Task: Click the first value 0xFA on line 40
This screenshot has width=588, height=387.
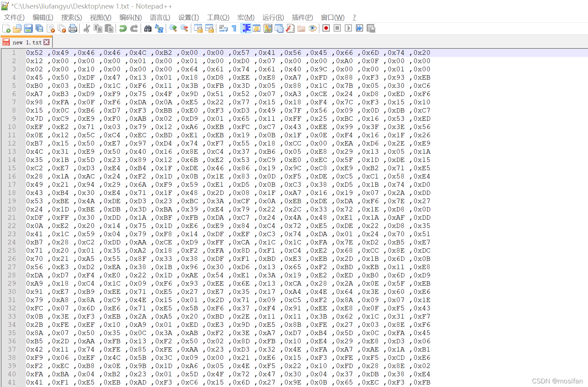Action: 34,374
